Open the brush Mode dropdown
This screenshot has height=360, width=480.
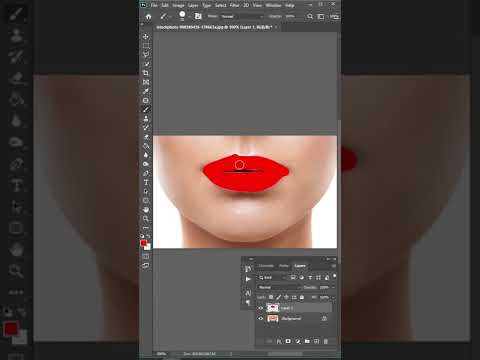click(x=243, y=16)
